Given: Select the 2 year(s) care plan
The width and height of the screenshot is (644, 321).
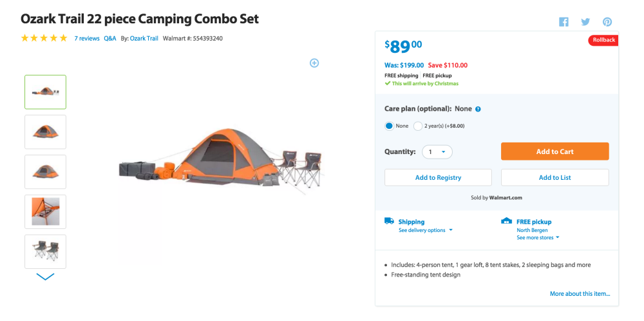Looking at the screenshot, I should 418,126.
